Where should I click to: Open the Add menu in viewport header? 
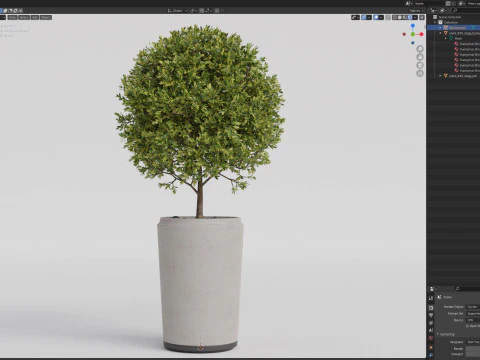click(x=35, y=17)
